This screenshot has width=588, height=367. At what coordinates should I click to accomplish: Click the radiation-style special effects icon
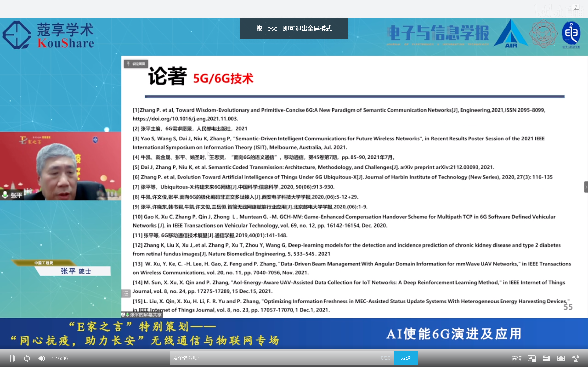point(576,358)
